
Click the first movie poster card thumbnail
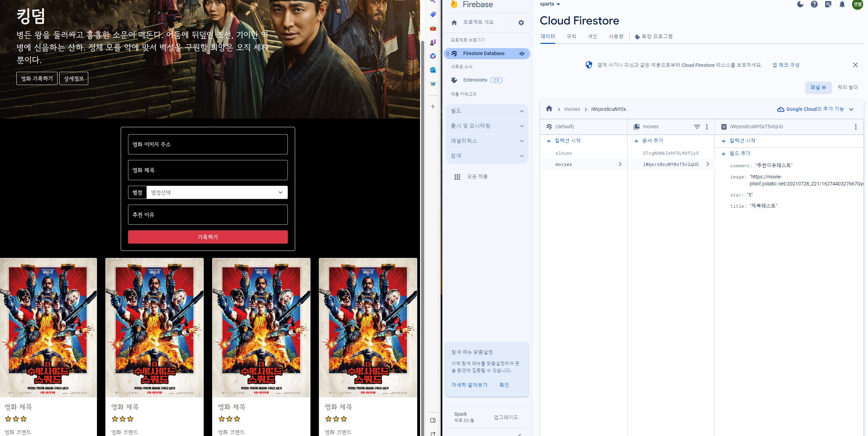(48, 328)
